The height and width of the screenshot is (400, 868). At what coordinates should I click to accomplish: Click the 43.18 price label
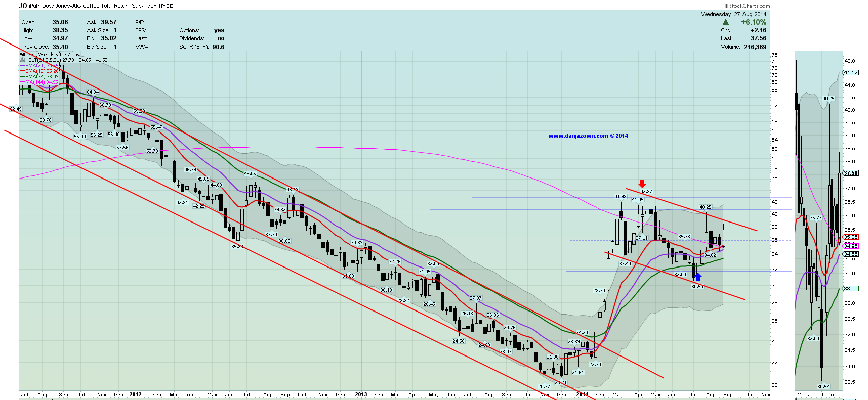[293, 190]
